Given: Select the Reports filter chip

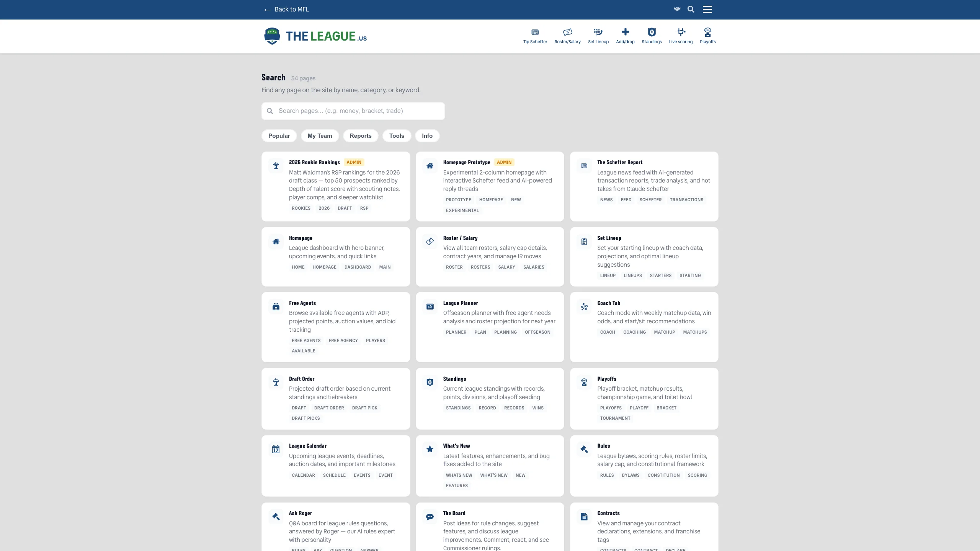Looking at the screenshot, I should point(360,136).
